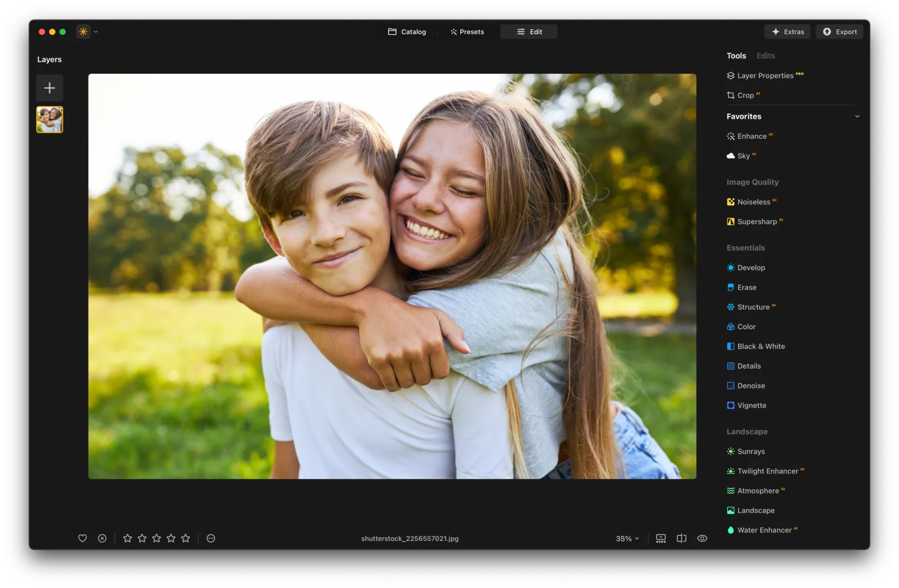Click the add new layer plus button

click(x=49, y=88)
